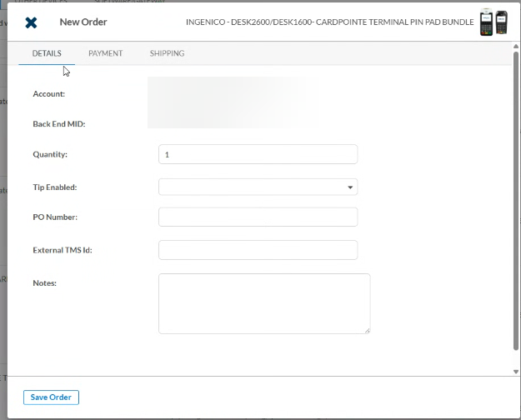Viewport: 521px width, 420px height.
Task: Click the Tip Enabled label
Action: [55, 187]
